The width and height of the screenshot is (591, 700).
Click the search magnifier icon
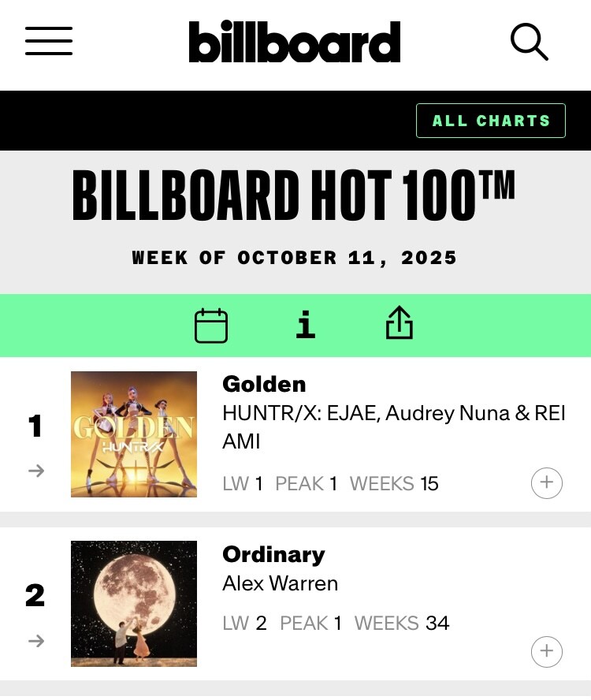[529, 41]
